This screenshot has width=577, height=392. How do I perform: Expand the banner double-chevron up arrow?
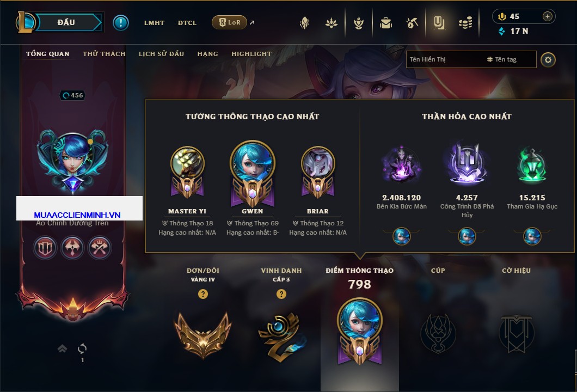[x=62, y=348]
